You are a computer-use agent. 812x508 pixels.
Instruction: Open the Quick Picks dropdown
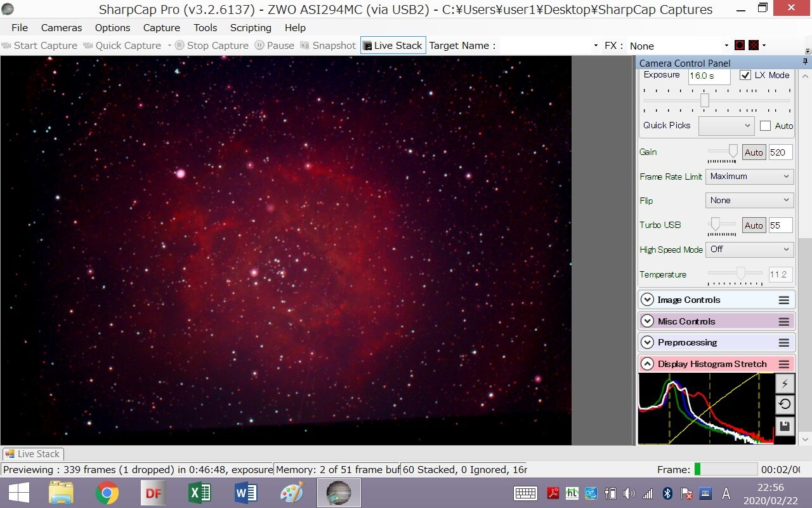[x=726, y=126]
